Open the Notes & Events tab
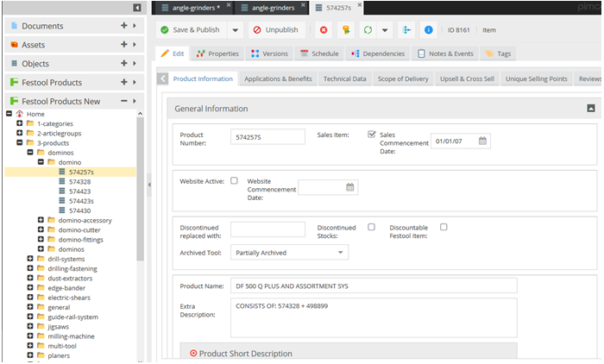 click(x=446, y=53)
